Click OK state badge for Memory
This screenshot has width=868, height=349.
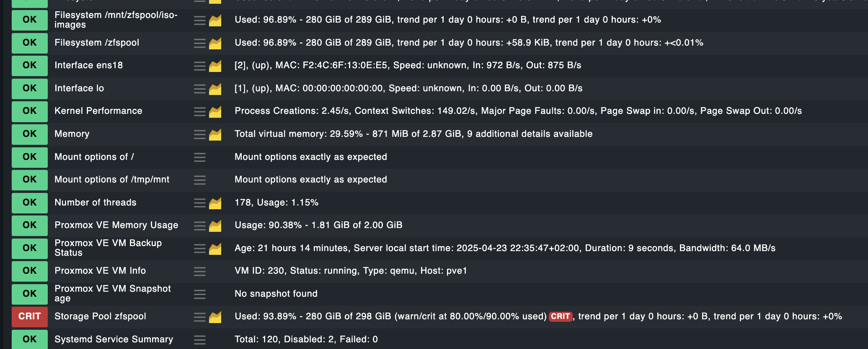29,134
